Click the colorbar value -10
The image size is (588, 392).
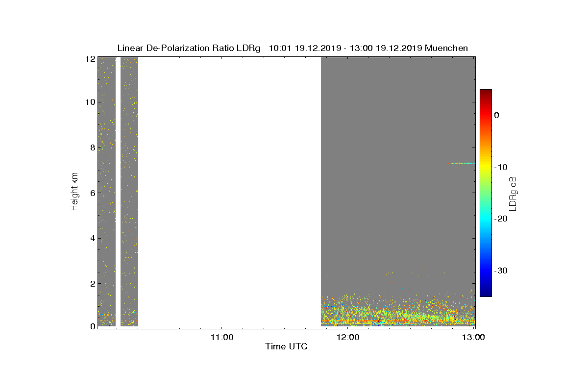tap(500, 167)
